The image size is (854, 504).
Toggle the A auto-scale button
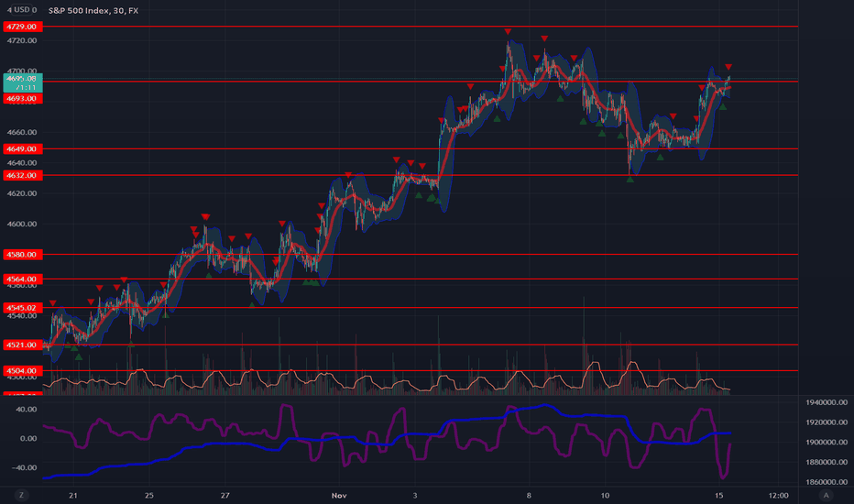(x=826, y=495)
